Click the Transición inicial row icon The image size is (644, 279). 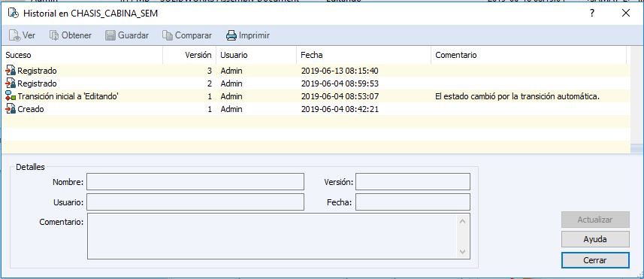[x=11, y=96]
